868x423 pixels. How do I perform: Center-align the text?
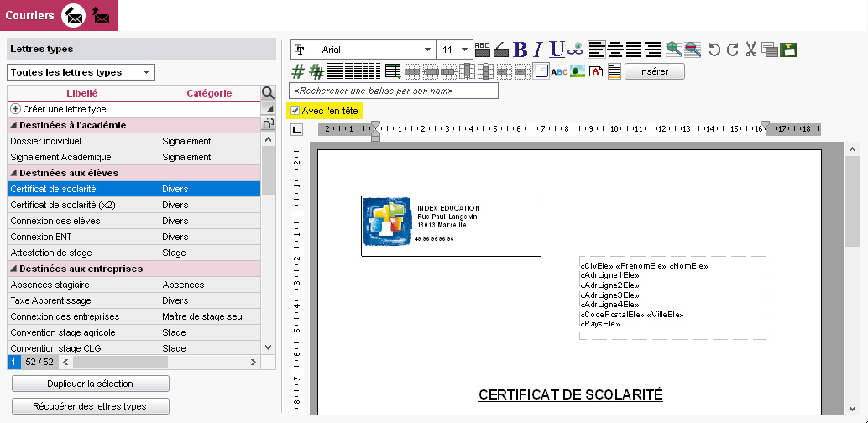coord(615,50)
